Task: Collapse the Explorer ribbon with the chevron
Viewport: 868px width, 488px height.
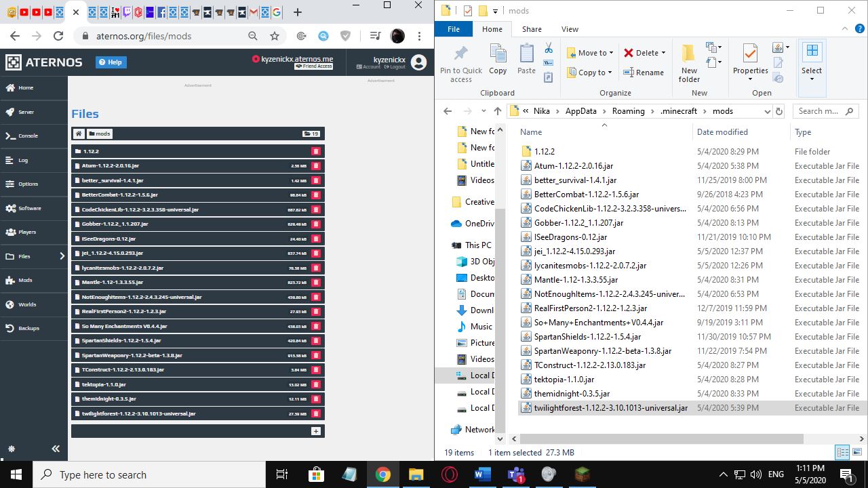Action: click(x=845, y=29)
